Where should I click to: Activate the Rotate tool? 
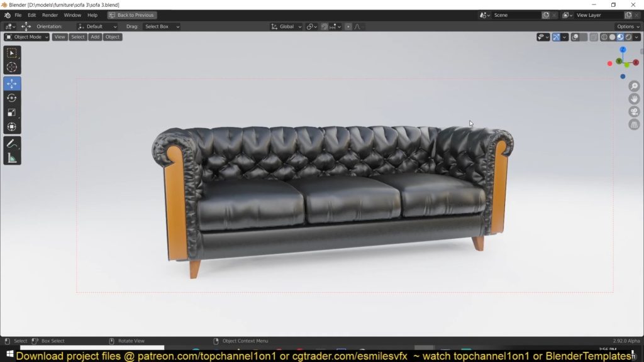[x=12, y=98]
